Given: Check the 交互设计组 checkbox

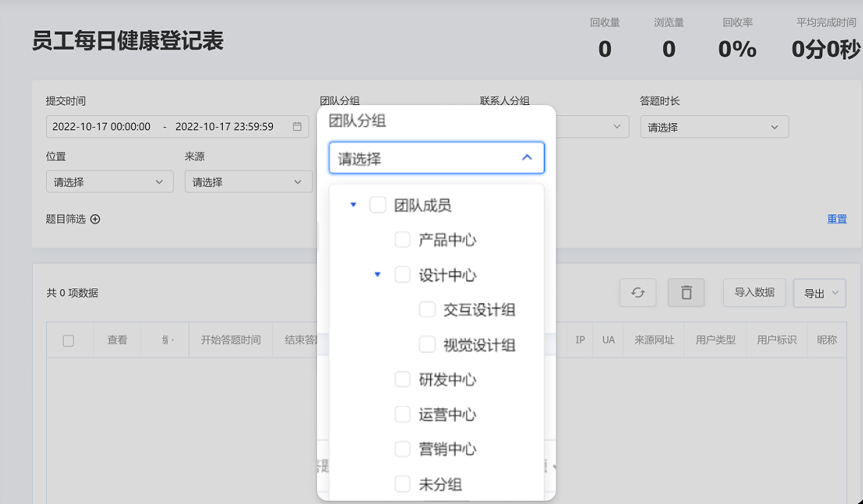Looking at the screenshot, I should pos(427,310).
